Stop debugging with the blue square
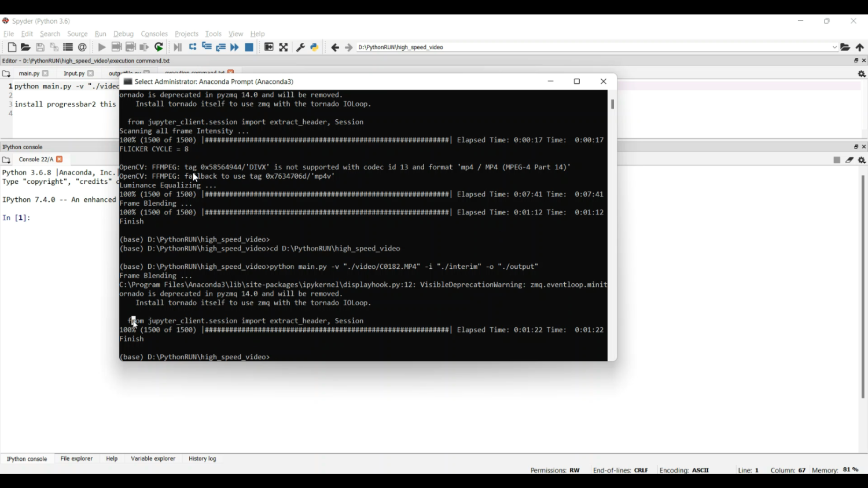The width and height of the screenshot is (868, 488). [x=249, y=47]
